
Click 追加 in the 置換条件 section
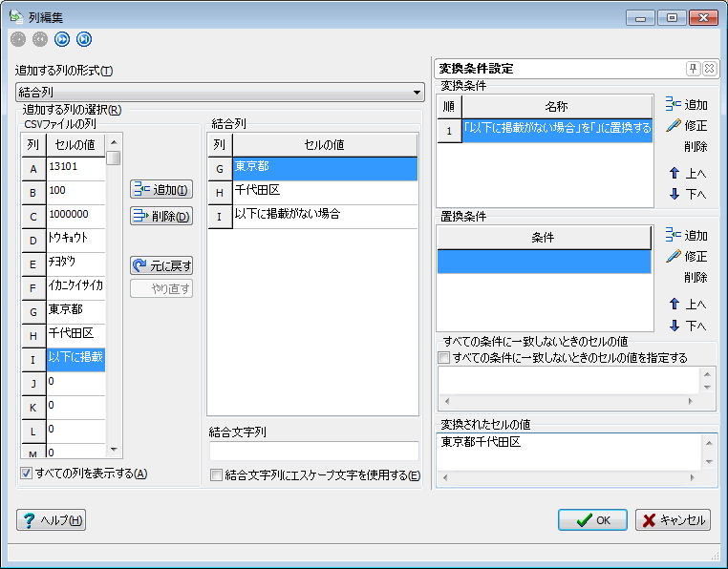(x=686, y=236)
